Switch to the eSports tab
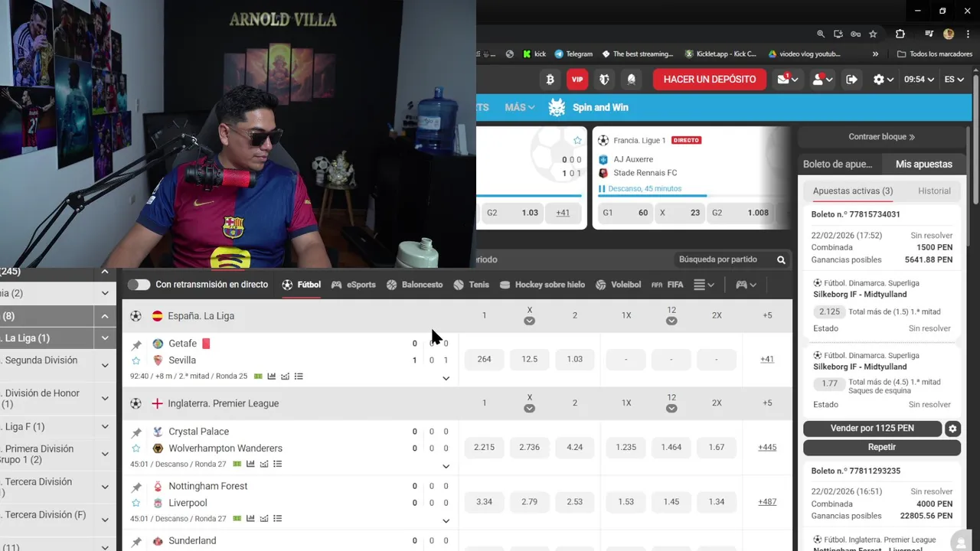 tap(353, 285)
